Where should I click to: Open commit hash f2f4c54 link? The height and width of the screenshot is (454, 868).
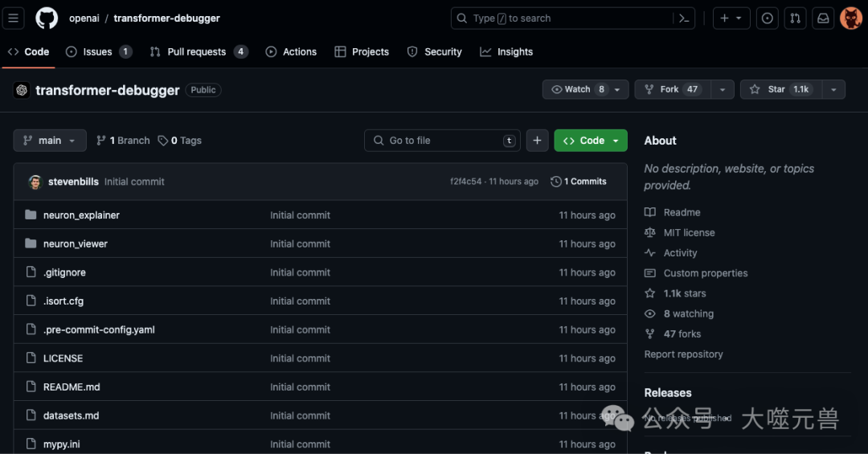465,182
